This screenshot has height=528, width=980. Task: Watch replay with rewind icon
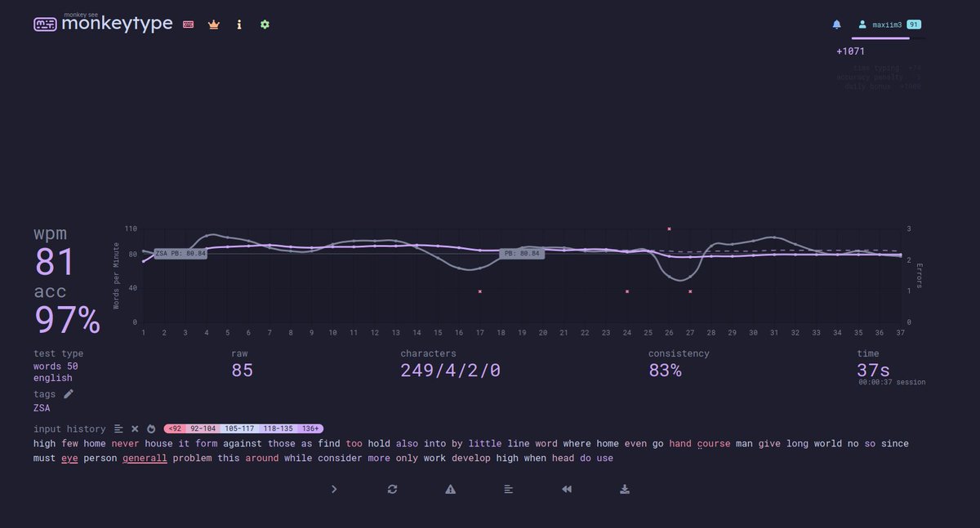pos(567,489)
